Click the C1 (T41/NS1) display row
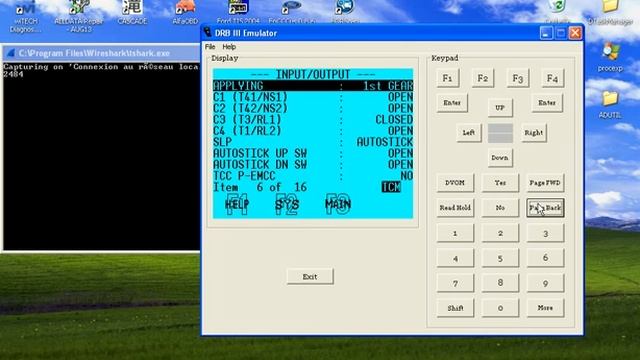Image resolution: width=640 pixels, height=360 pixels. [313, 97]
